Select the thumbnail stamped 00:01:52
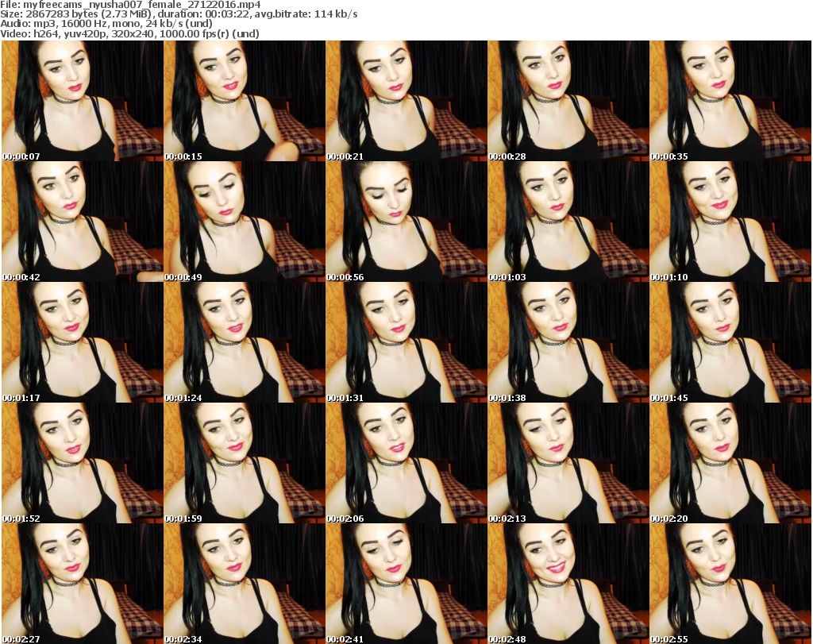This screenshot has height=644, width=813. pos(83,463)
